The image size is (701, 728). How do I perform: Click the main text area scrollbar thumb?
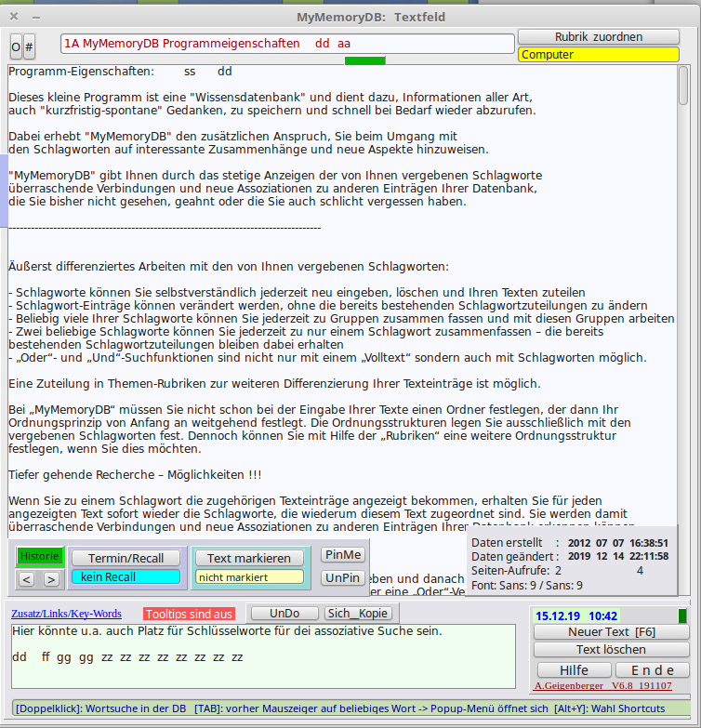[683, 86]
